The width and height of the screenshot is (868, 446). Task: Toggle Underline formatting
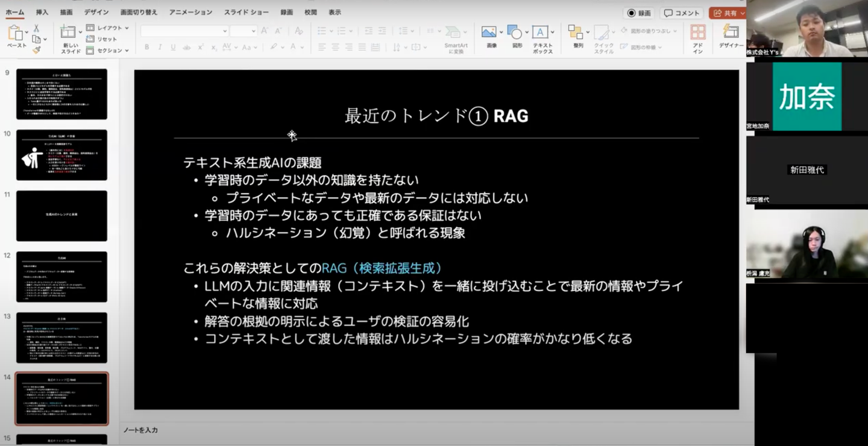(x=173, y=47)
